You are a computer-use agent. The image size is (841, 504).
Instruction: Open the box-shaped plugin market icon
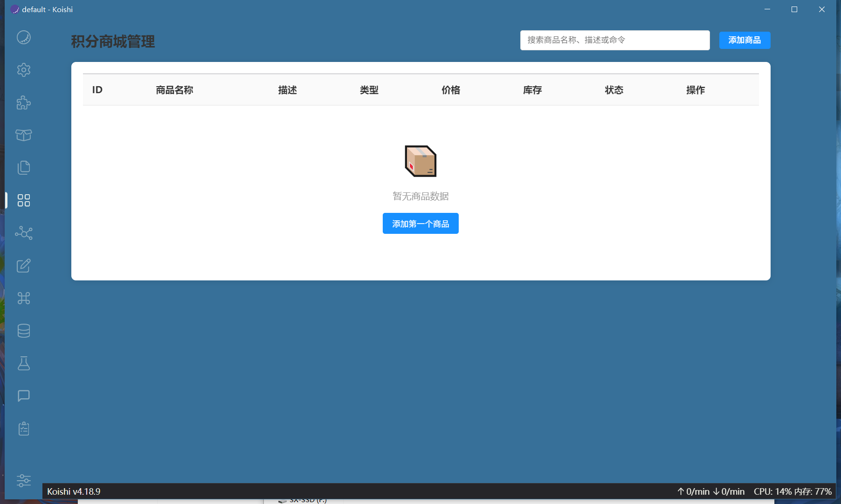[24, 135]
